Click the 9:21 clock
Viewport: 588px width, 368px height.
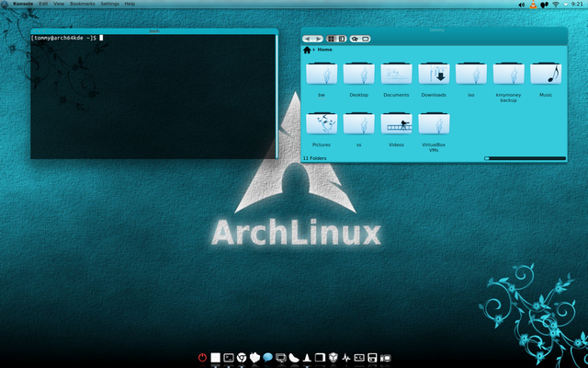point(577,4)
